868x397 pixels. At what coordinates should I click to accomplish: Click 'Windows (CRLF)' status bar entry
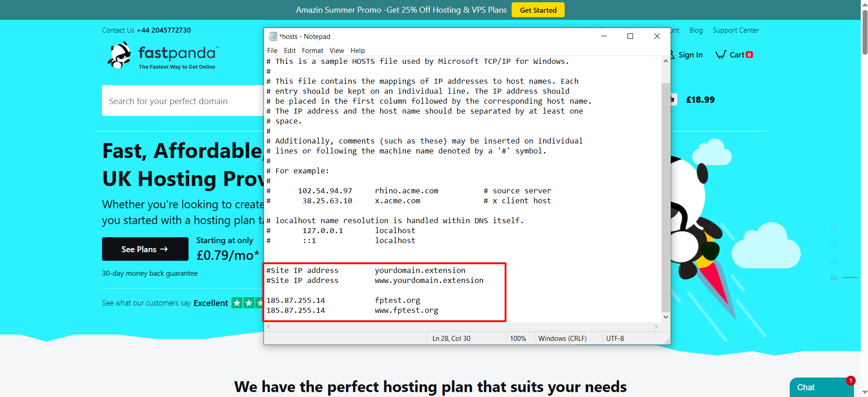pos(562,339)
